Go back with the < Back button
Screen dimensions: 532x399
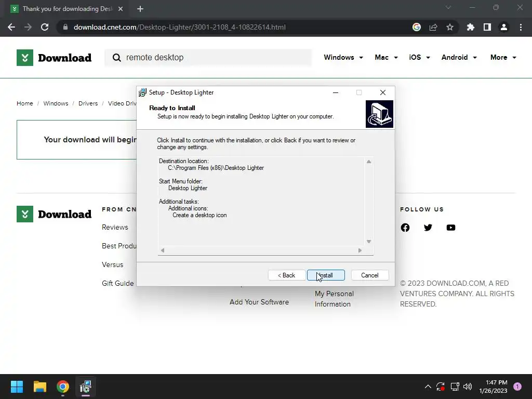pyautogui.click(x=287, y=275)
